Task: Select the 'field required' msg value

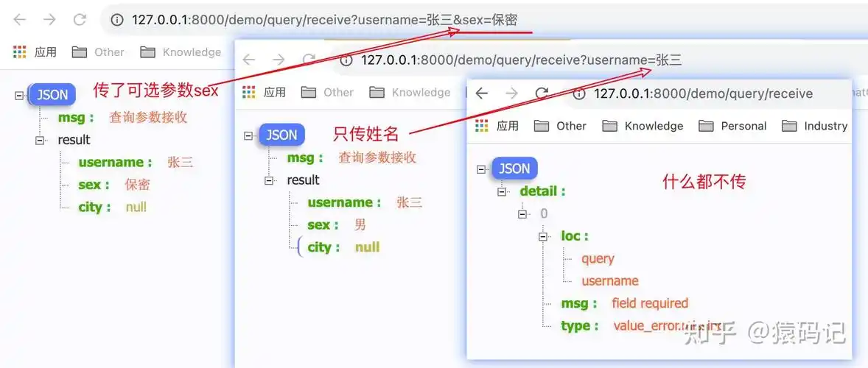Action: [x=649, y=303]
